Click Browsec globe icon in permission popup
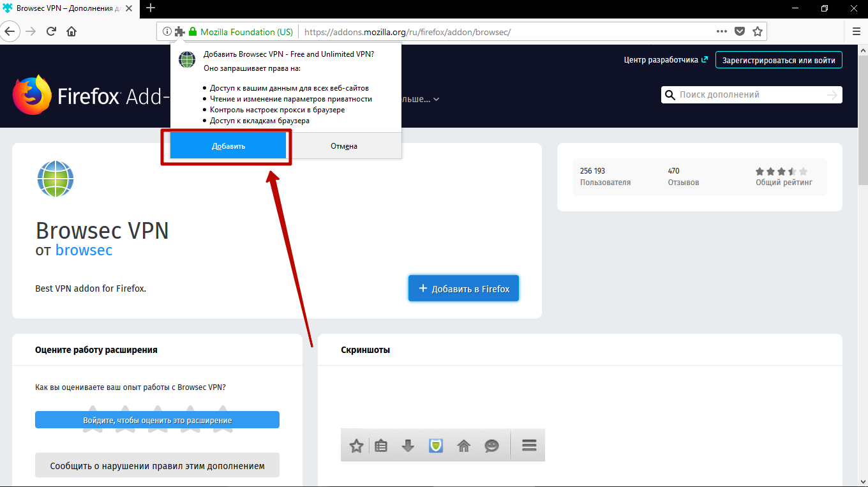Screen dimensions: 868x487 coord(186,60)
